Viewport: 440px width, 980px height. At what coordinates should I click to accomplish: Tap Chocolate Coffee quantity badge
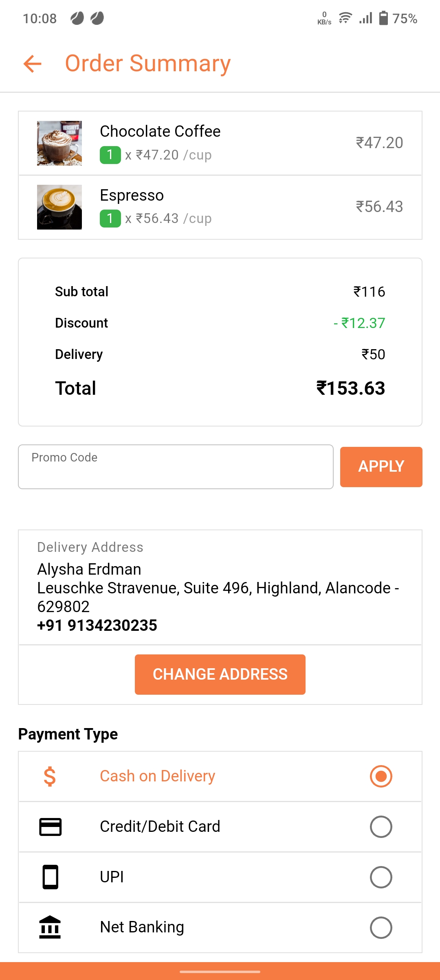pyautogui.click(x=110, y=155)
